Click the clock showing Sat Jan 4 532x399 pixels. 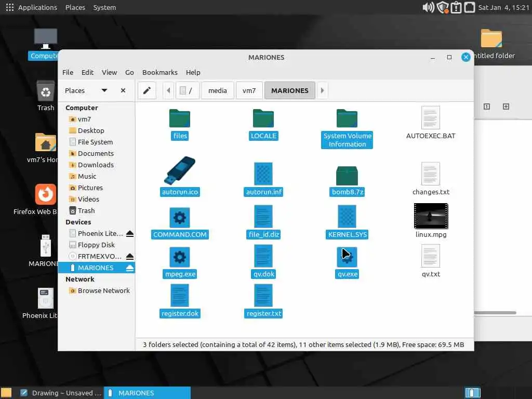click(x=503, y=7)
